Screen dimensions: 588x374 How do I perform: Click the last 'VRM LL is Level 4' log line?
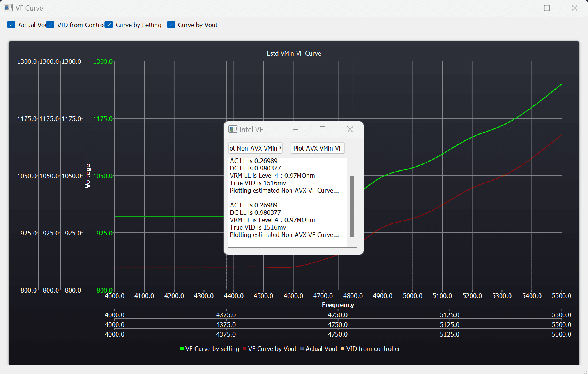pos(272,220)
